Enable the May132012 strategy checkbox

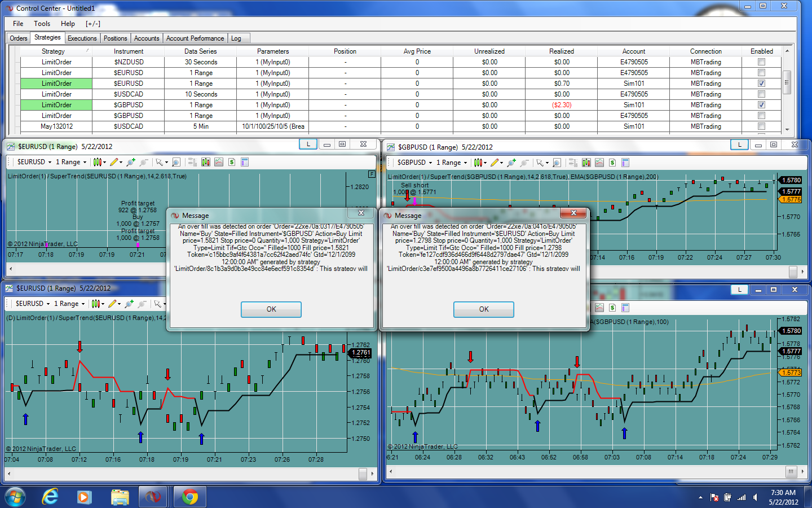coord(762,126)
